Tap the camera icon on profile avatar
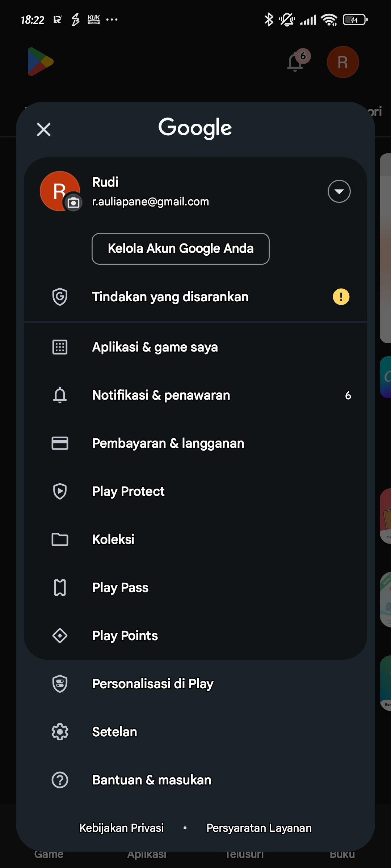The width and height of the screenshot is (391, 868). pyautogui.click(x=73, y=203)
